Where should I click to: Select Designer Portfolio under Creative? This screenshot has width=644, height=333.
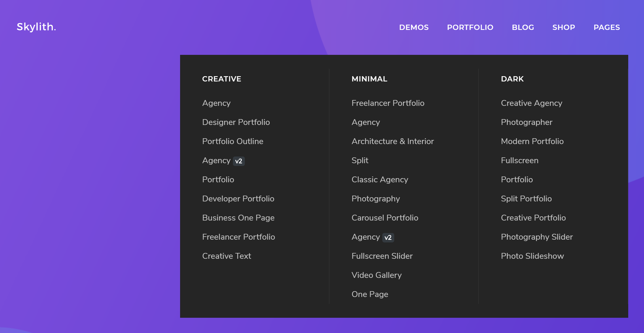236,122
